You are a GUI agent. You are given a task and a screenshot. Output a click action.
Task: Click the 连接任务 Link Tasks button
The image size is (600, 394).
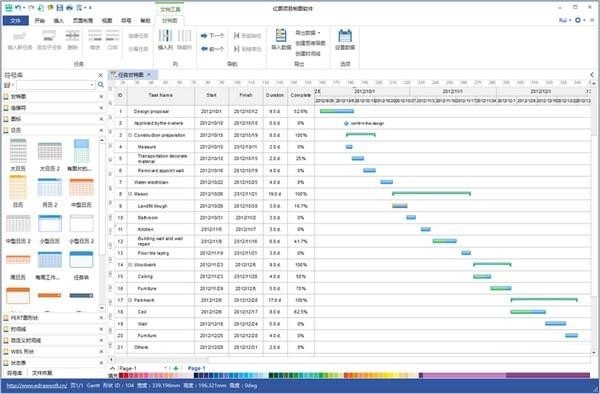(138, 36)
